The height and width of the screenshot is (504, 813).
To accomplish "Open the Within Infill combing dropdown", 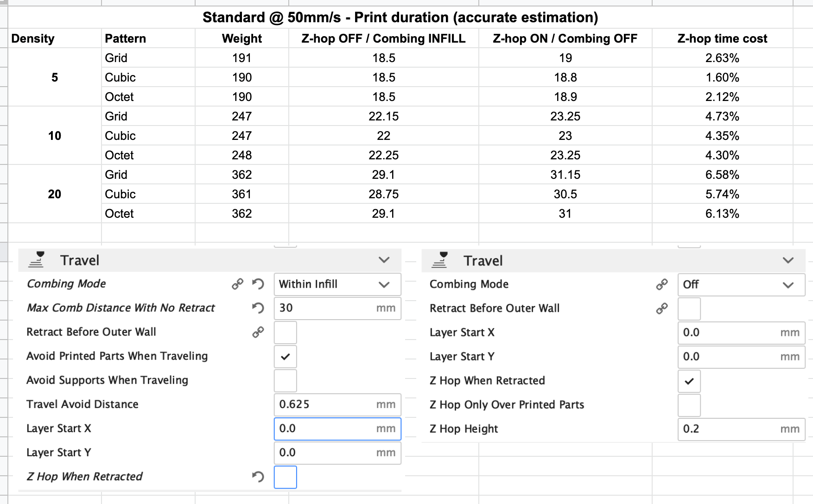I will 337,284.
